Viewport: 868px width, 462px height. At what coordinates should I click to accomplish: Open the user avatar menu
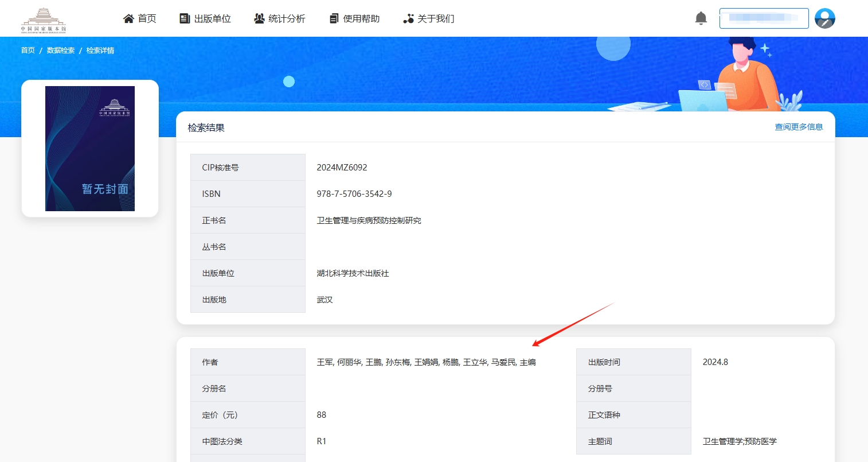click(824, 18)
